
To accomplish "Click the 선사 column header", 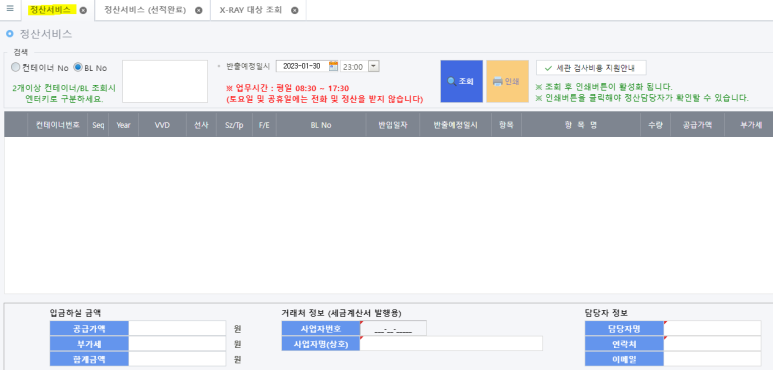I will (x=201, y=125).
